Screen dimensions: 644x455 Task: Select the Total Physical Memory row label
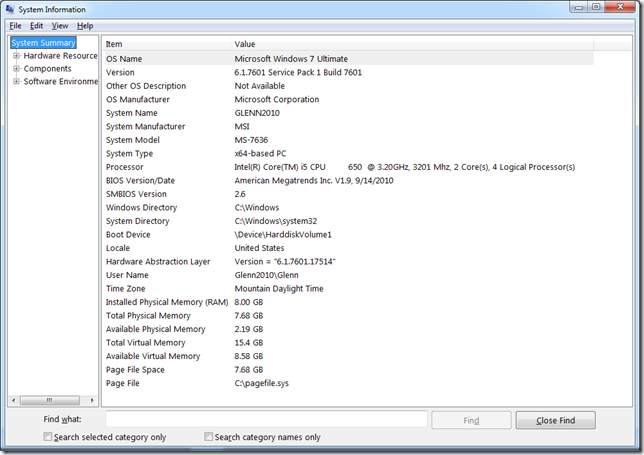click(x=148, y=316)
